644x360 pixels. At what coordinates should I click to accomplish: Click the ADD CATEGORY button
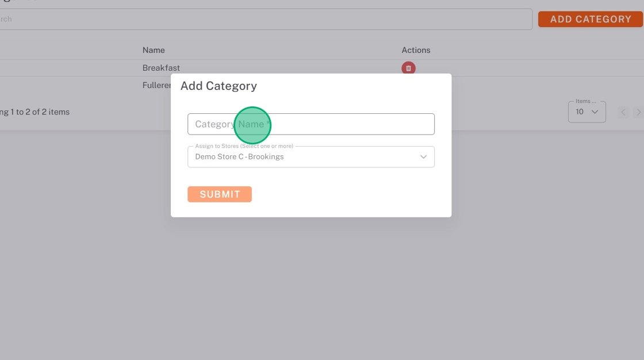590,19
